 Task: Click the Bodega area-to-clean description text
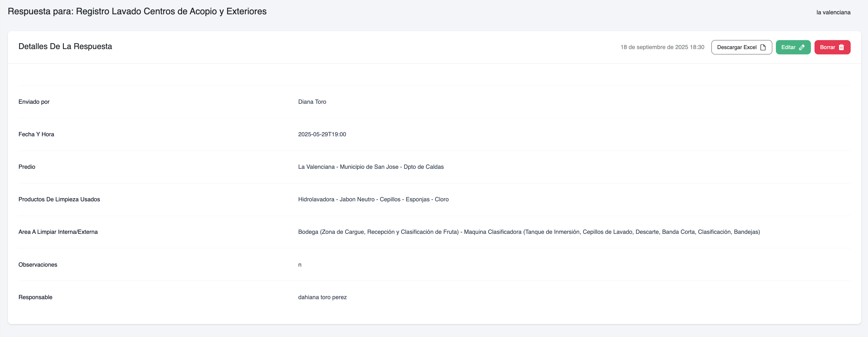pyautogui.click(x=529, y=232)
